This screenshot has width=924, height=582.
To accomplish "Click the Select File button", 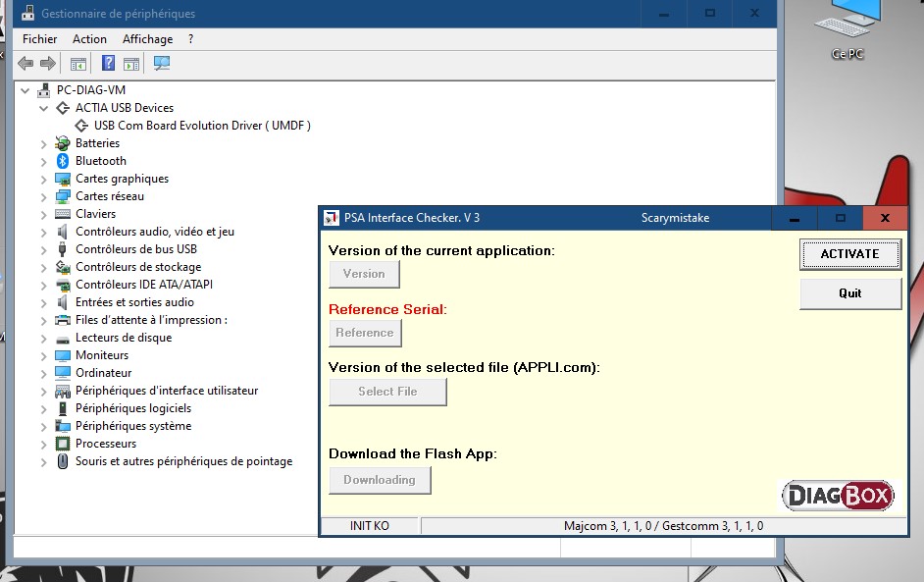I will tap(387, 392).
